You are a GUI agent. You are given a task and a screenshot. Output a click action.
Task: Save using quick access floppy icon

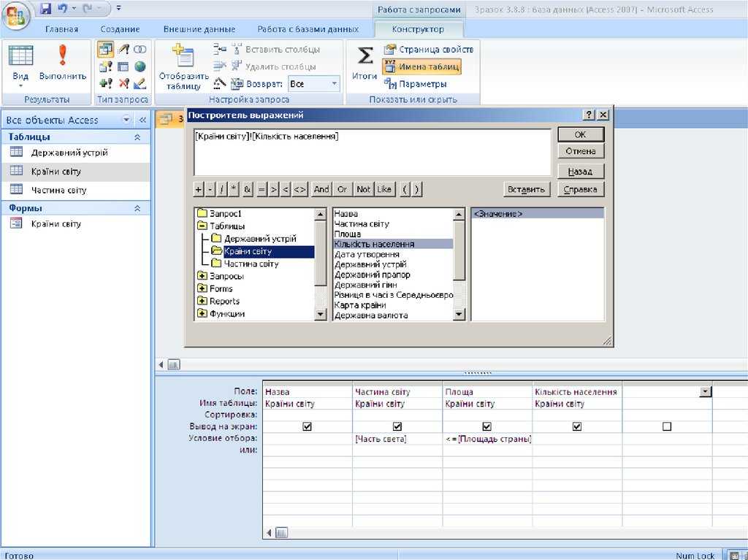[x=45, y=9]
